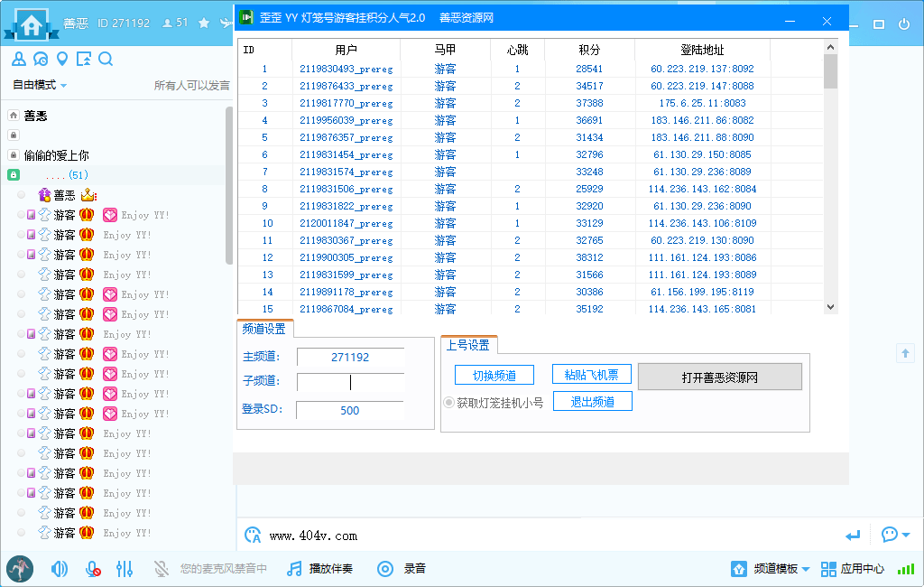Open the audio mixer sliders icon
Viewport: 924px width, 587px height.
[125, 569]
